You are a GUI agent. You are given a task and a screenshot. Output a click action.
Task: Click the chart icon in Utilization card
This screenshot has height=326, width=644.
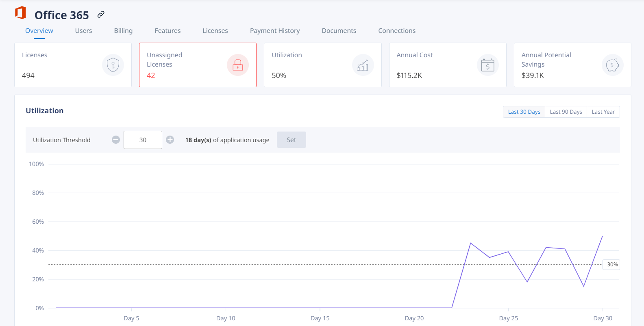(x=363, y=65)
